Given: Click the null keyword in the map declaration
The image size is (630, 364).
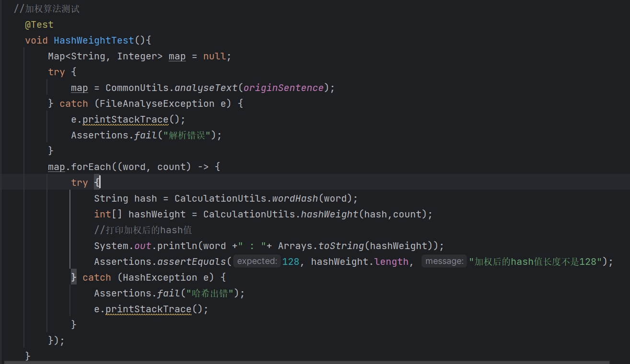Looking at the screenshot, I should (x=214, y=56).
